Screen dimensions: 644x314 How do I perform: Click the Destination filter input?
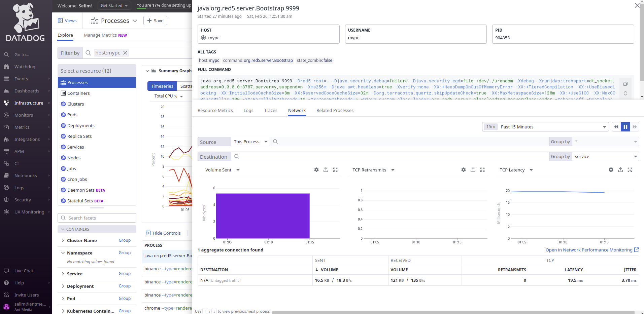point(390,156)
